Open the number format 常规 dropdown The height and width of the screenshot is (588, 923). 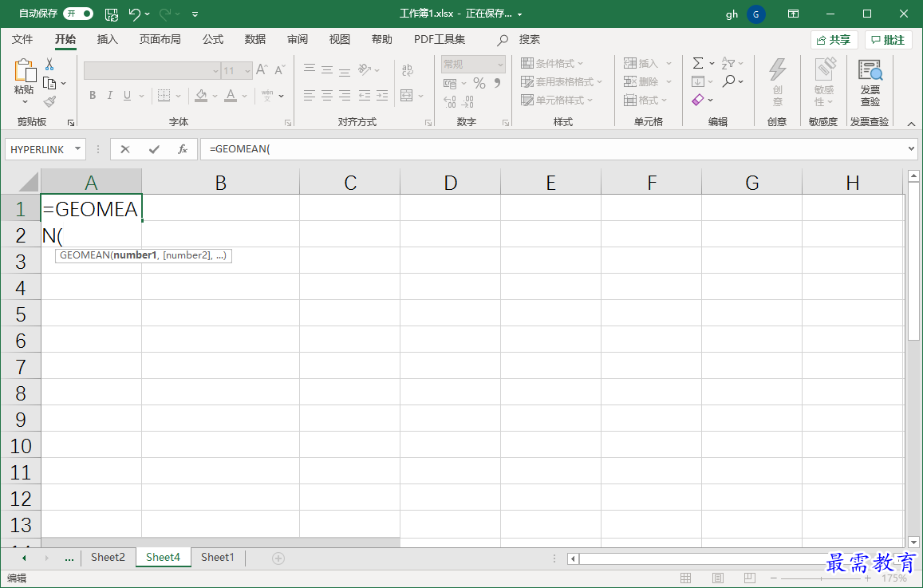(473, 64)
